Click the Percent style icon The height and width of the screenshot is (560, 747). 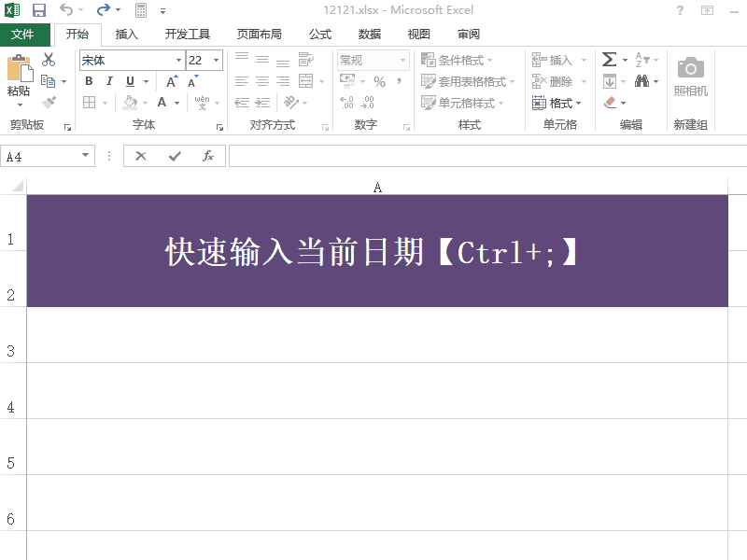[379, 82]
